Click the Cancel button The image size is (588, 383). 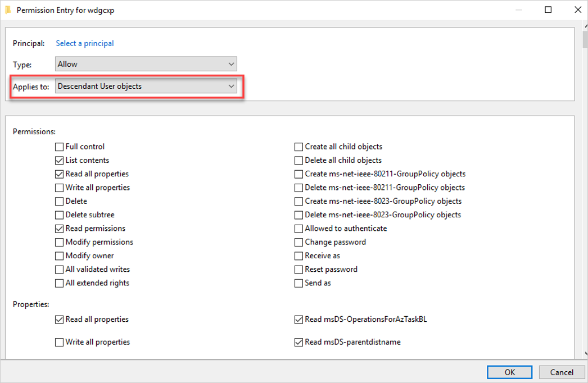click(x=562, y=372)
